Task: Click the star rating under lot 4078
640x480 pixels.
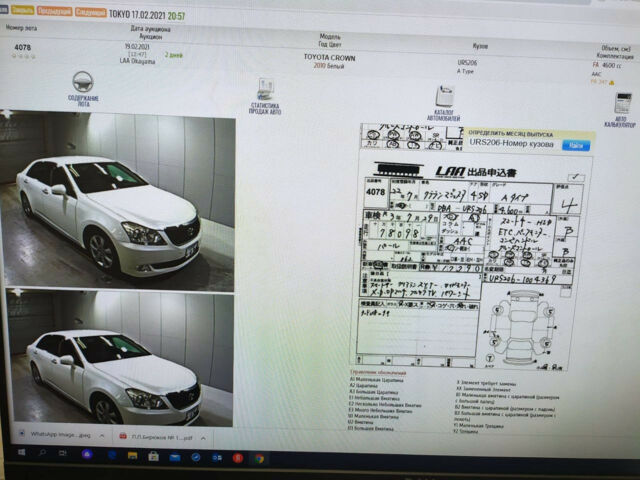Action: 23,56
